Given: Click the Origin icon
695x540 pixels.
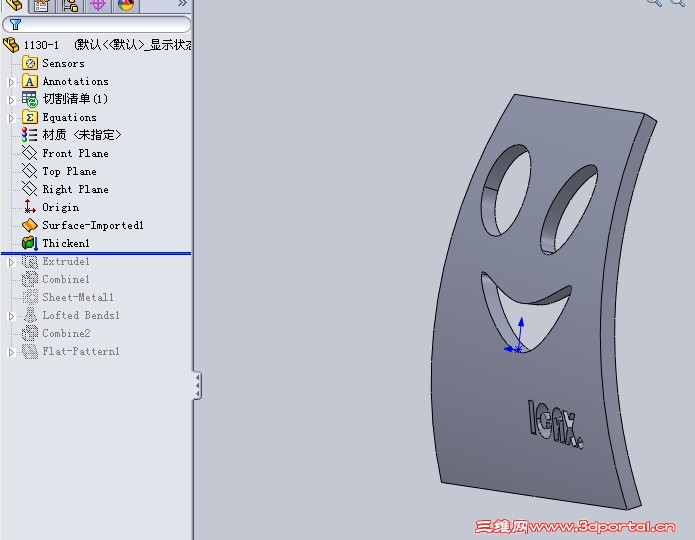Looking at the screenshot, I should tap(30, 207).
